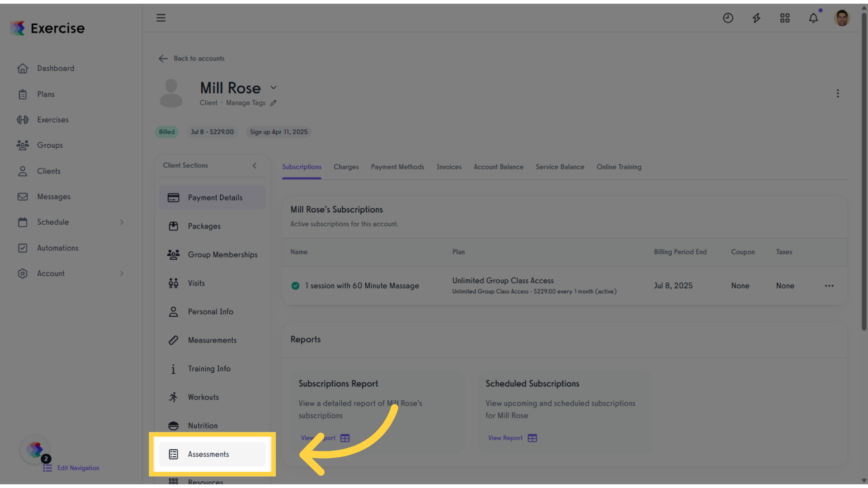Click Back to accounts link
Screen dimensions: 868x488
click(191, 58)
